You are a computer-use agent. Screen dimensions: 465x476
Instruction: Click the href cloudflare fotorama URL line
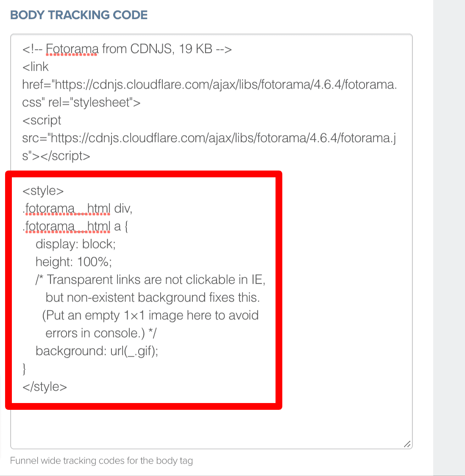(x=209, y=84)
